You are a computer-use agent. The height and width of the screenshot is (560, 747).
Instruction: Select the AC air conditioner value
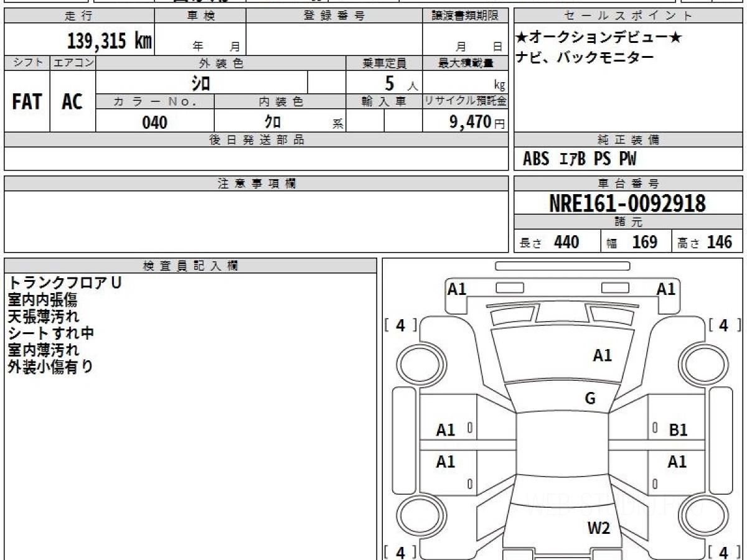click(x=73, y=101)
